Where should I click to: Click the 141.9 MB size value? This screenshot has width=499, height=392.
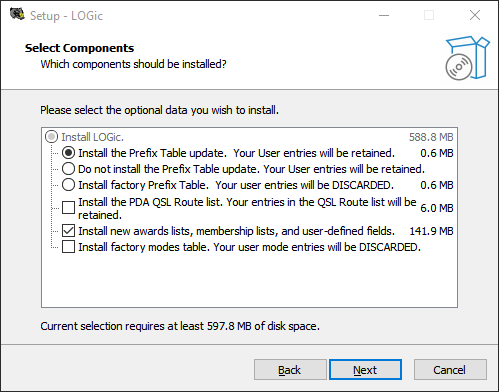tap(431, 231)
